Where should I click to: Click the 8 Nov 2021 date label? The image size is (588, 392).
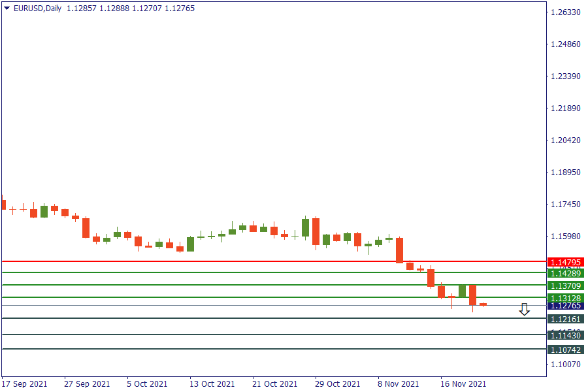399,384
